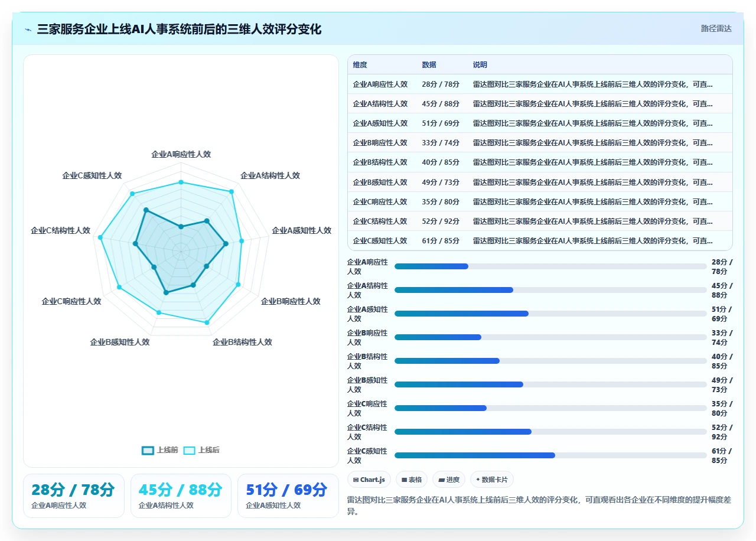Click radar axis label 企业C结构性人效
The image size is (756, 541).
(x=60, y=231)
